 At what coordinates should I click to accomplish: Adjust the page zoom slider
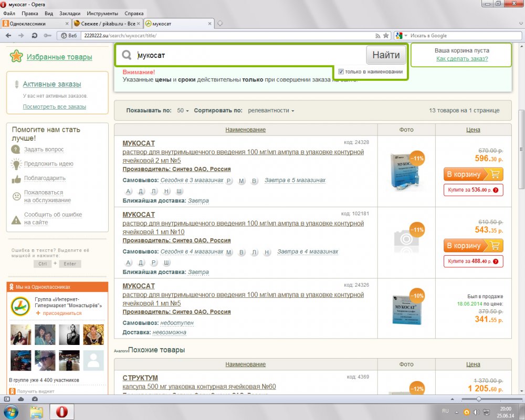479,399
